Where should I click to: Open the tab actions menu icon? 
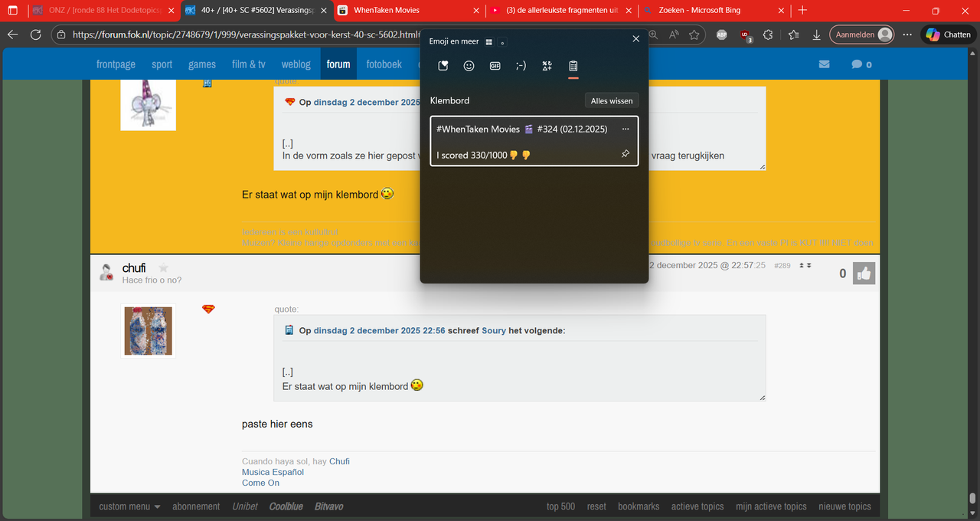[12, 11]
